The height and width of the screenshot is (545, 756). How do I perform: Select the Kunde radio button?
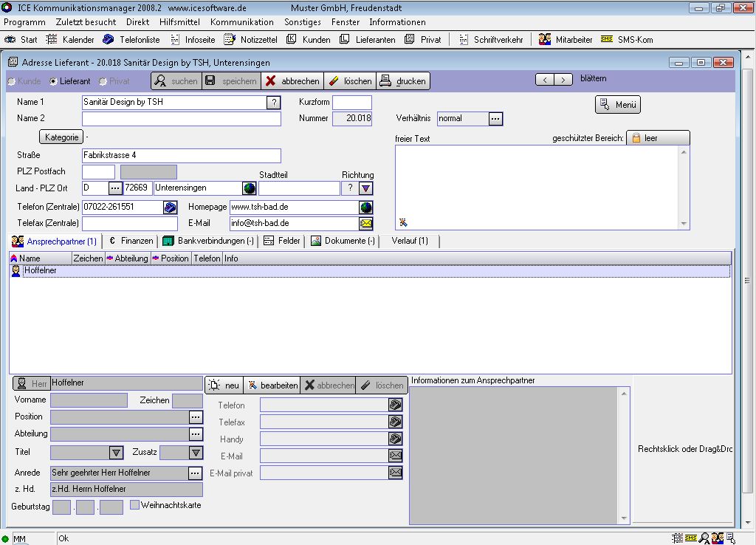pos(11,81)
